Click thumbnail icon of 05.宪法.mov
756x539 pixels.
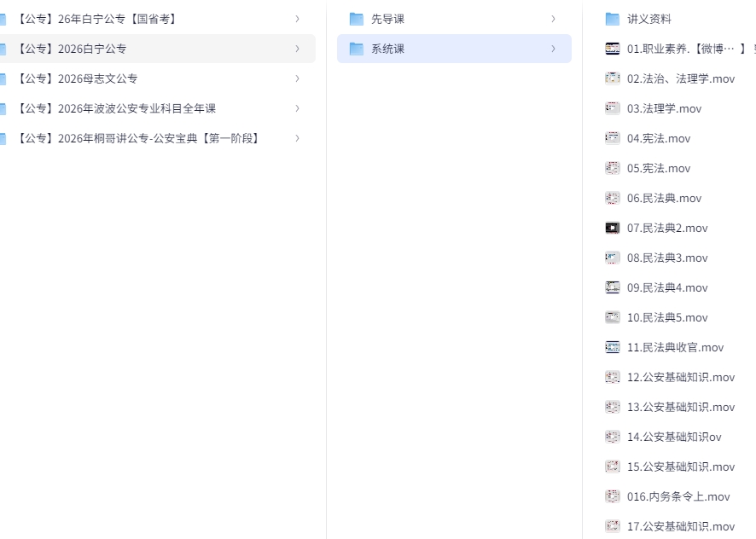coord(613,168)
